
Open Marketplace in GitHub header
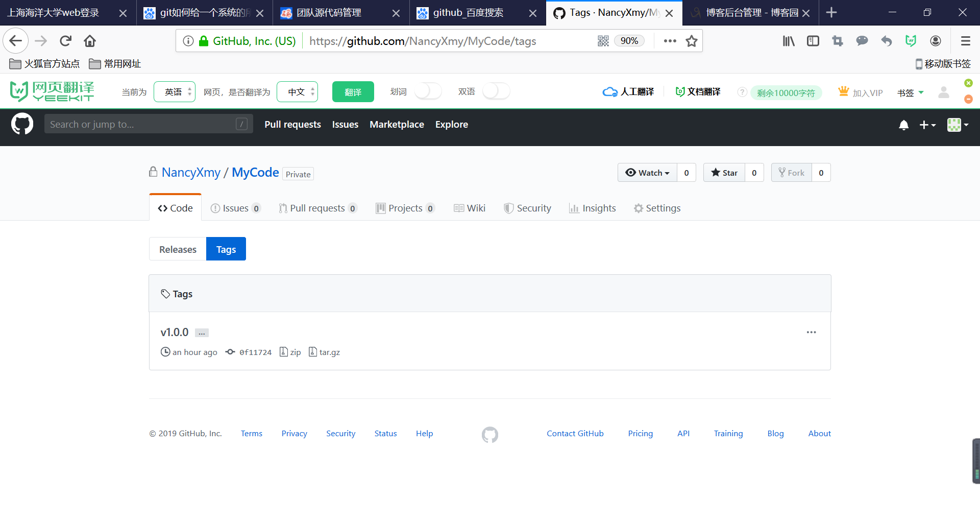point(397,124)
